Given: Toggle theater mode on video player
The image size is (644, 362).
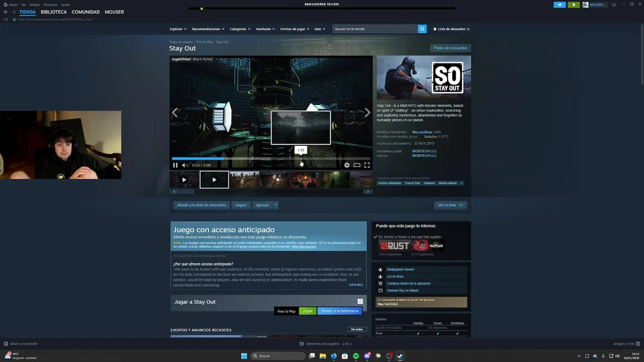Looking at the screenshot, I should click(x=357, y=165).
